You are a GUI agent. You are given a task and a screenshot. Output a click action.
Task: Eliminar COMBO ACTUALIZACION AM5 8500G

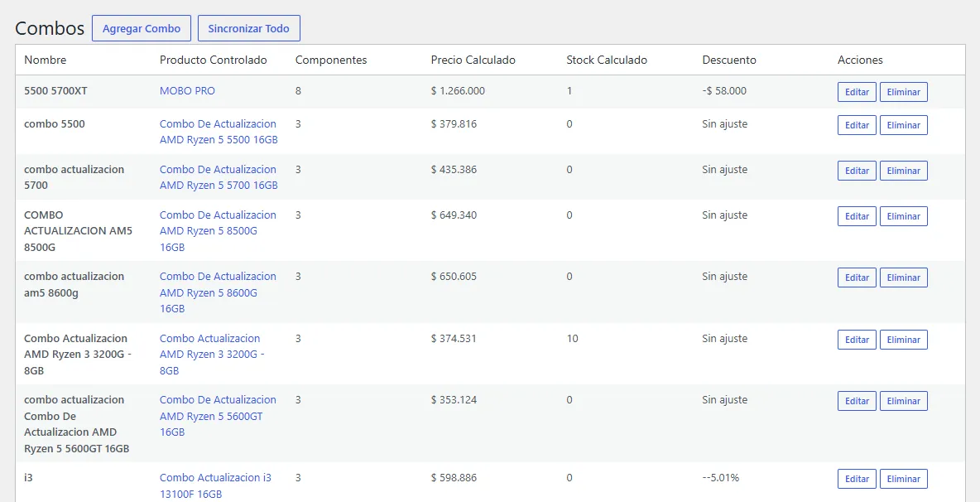903,216
